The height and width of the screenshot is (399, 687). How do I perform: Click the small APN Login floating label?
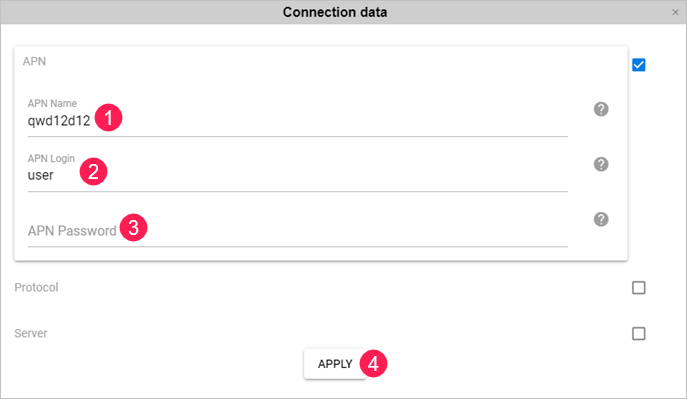(x=51, y=159)
